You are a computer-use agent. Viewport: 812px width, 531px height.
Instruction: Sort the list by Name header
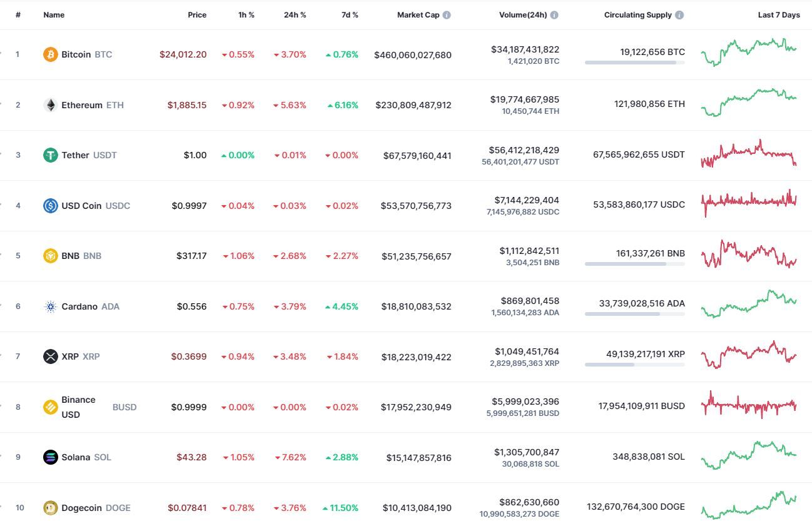coord(54,15)
